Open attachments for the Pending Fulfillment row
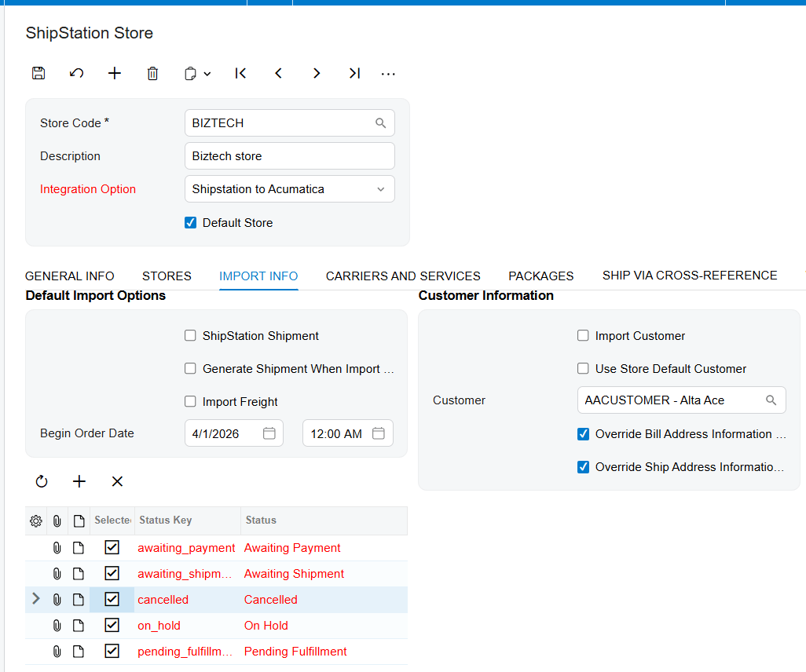This screenshot has height=672, width=806. [x=57, y=652]
